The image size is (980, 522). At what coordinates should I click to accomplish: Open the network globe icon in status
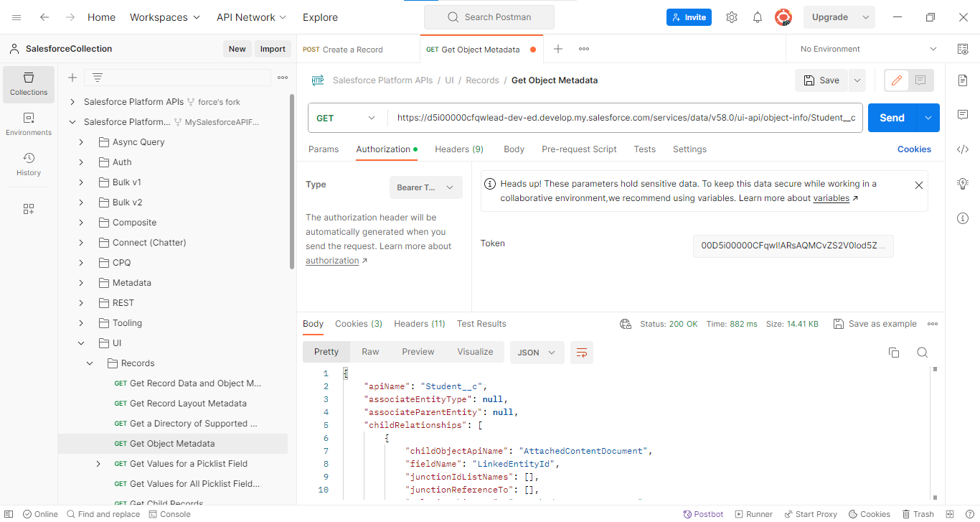point(626,324)
